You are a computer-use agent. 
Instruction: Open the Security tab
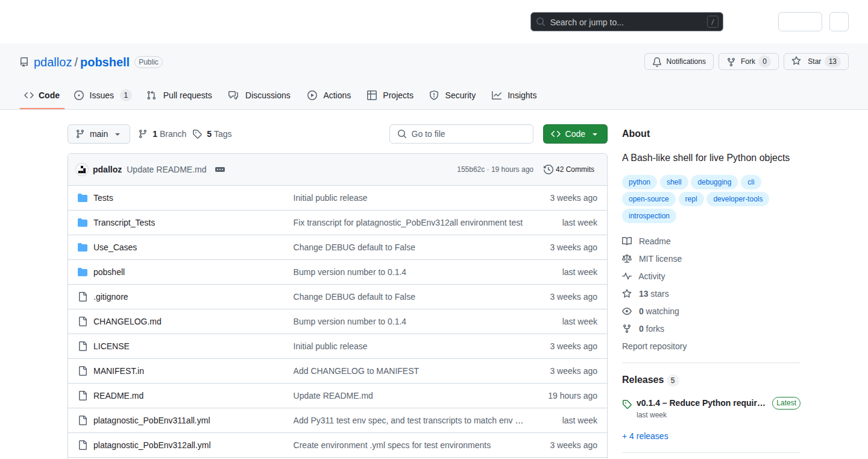click(x=453, y=95)
